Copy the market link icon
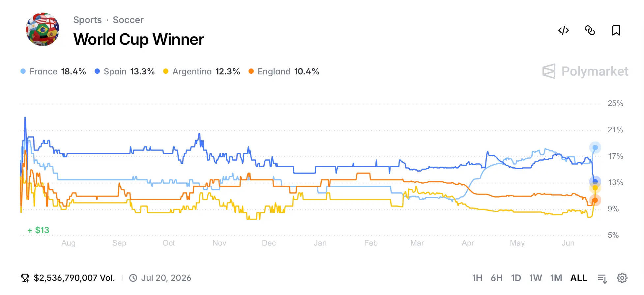 pos(590,30)
